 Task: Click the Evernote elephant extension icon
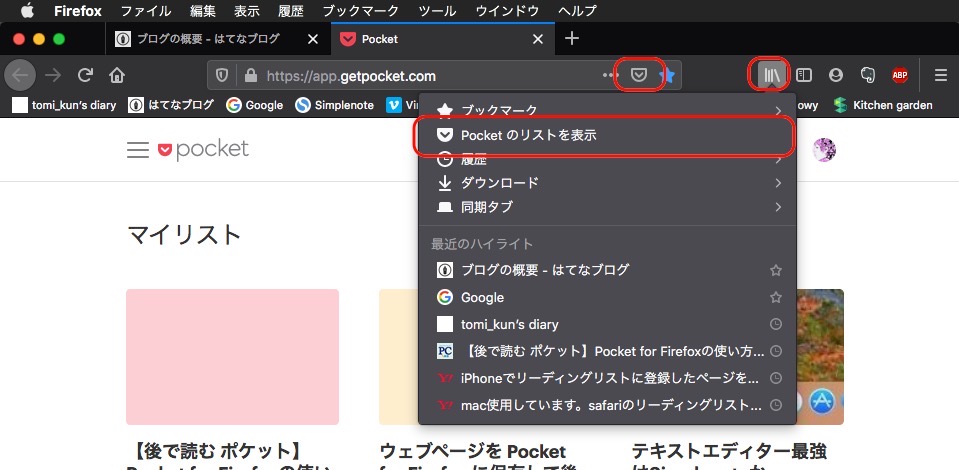(x=867, y=75)
